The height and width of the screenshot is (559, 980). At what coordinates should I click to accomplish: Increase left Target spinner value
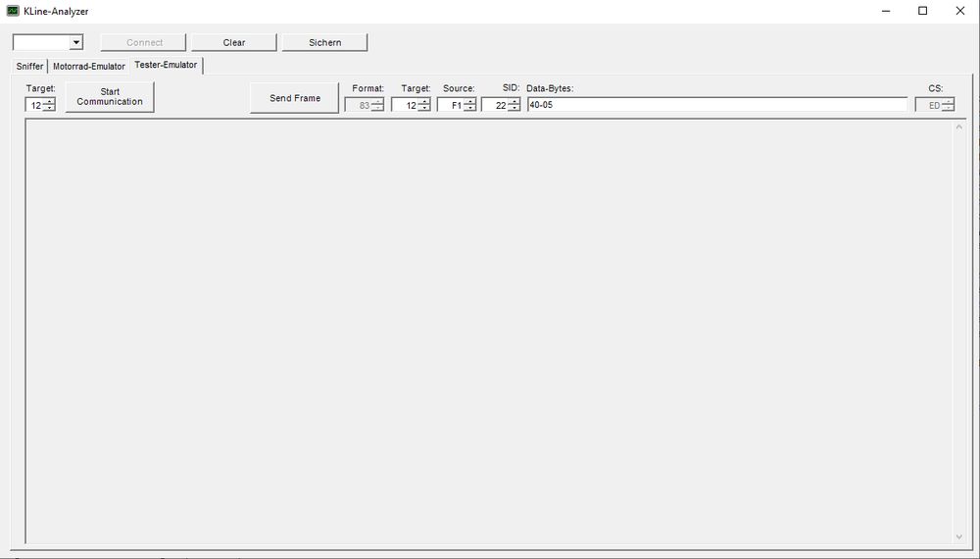coord(49,102)
